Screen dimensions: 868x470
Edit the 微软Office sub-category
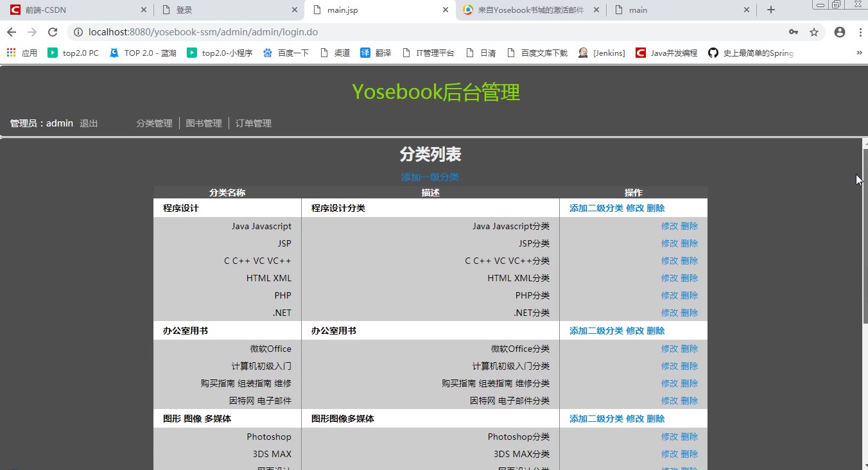point(670,349)
